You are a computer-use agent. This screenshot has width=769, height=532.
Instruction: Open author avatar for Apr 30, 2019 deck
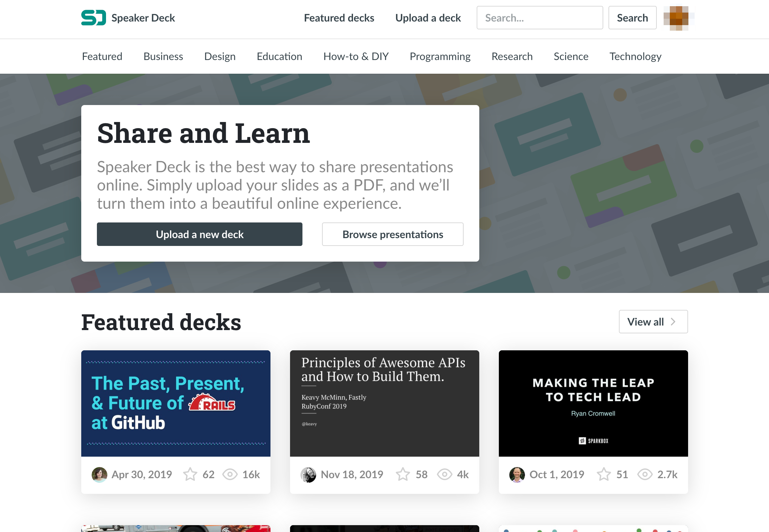coord(99,475)
